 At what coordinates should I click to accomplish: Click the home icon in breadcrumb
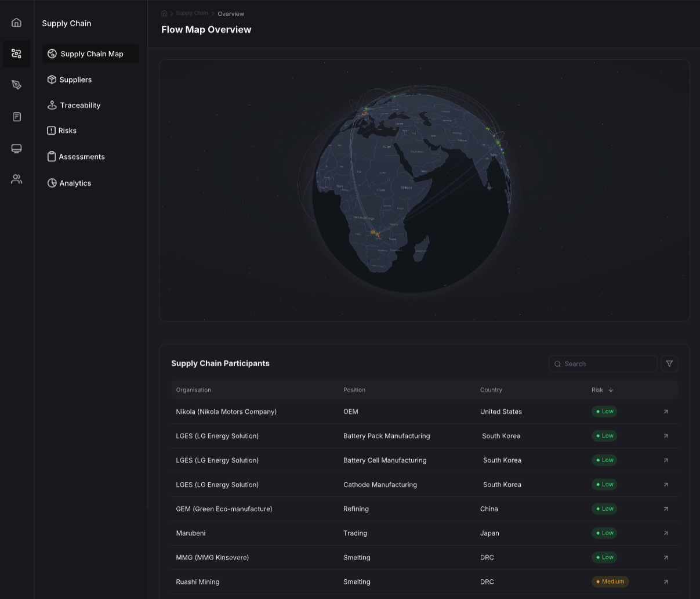pyautogui.click(x=164, y=13)
